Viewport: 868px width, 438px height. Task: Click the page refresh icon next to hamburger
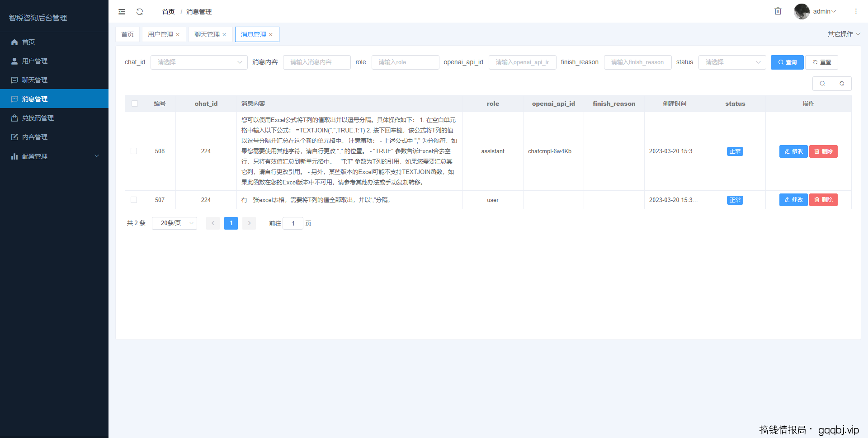click(x=140, y=11)
